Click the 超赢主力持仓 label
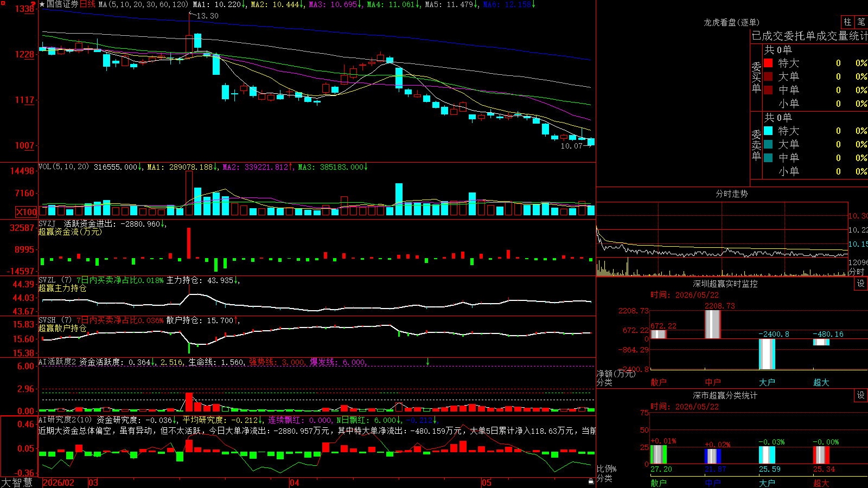The width and height of the screenshot is (868, 488). click(x=62, y=288)
